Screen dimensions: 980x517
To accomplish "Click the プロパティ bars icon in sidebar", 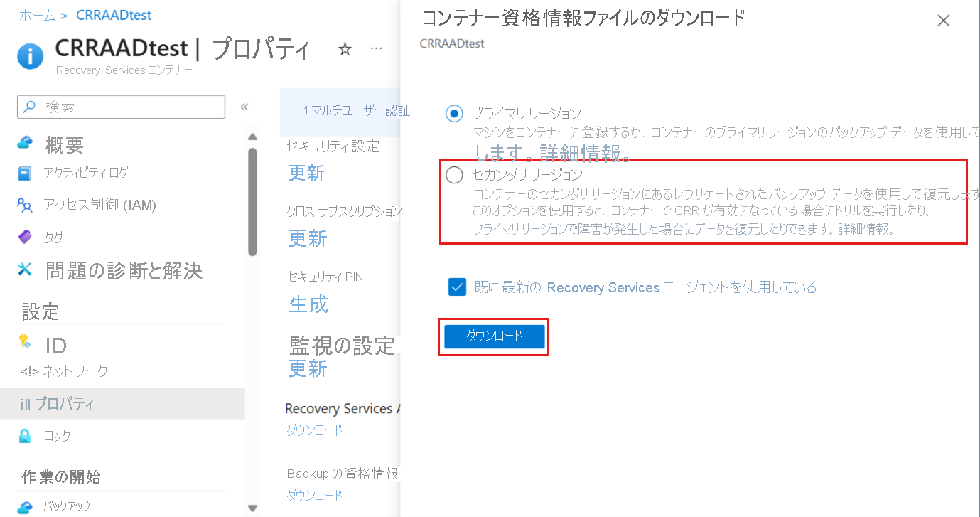I will pyautogui.click(x=26, y=404).
